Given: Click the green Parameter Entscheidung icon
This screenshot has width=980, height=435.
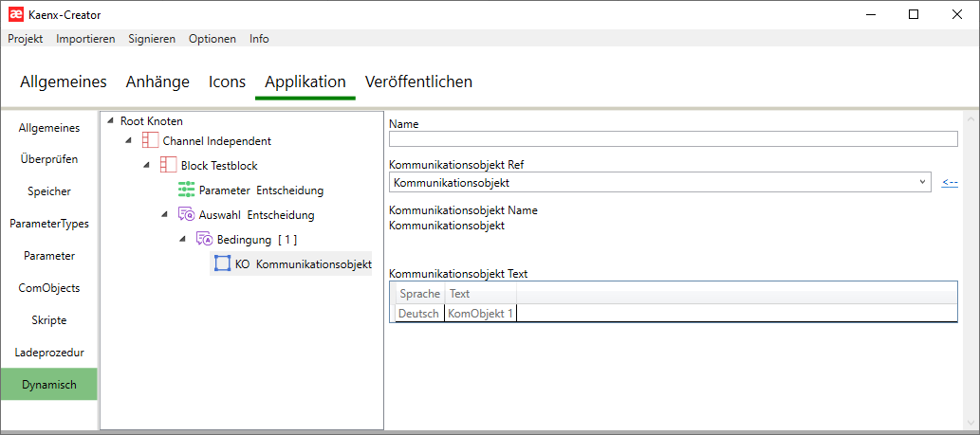Looking at the screenshot, I should coord(187,190).
